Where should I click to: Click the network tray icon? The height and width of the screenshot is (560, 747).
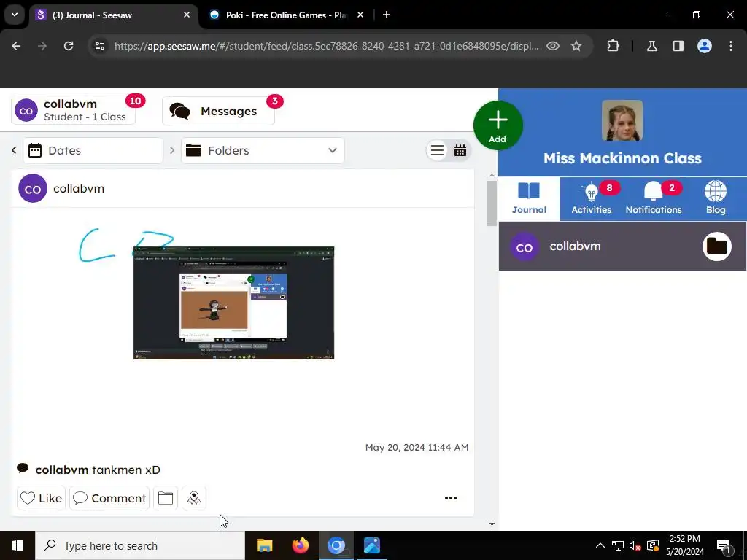point(618,545)
